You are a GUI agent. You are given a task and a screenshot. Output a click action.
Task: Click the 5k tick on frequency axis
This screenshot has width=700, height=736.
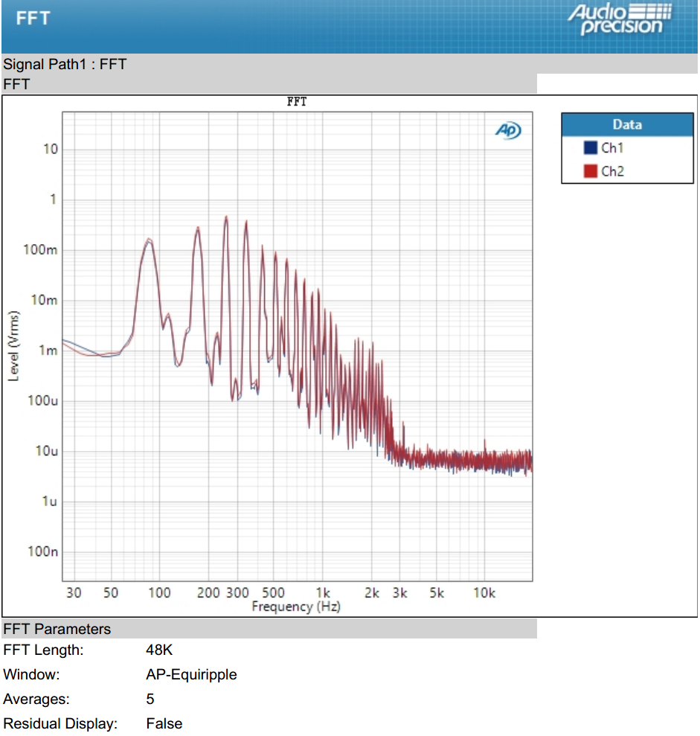pos(437,593)
